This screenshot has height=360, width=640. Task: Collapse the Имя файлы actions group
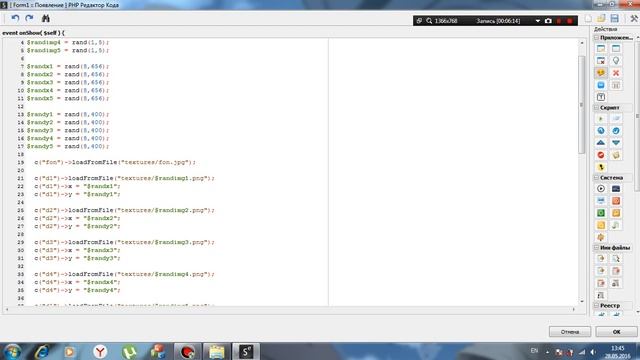596,248
